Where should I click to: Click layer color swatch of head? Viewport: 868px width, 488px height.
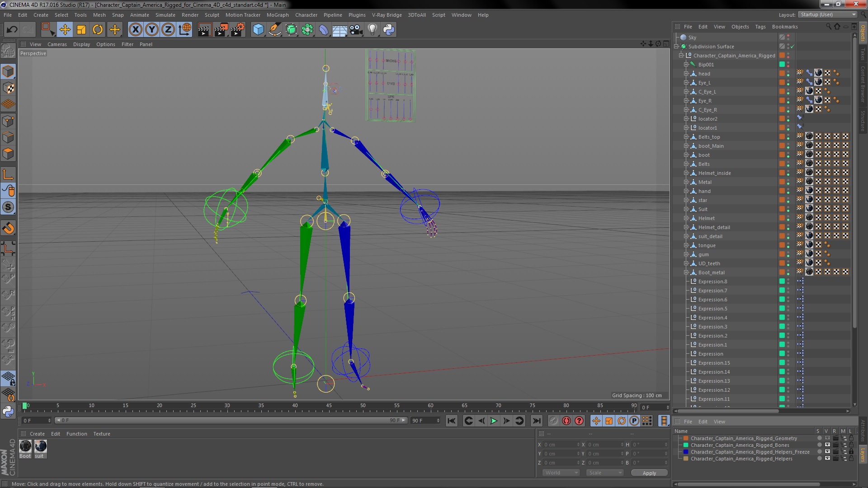[x=782, y=74]
